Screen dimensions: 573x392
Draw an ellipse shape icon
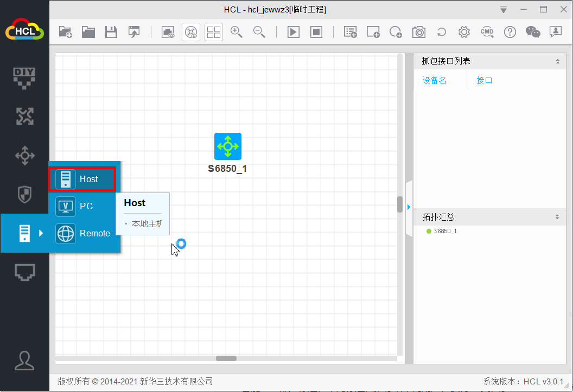pos(396,32)
